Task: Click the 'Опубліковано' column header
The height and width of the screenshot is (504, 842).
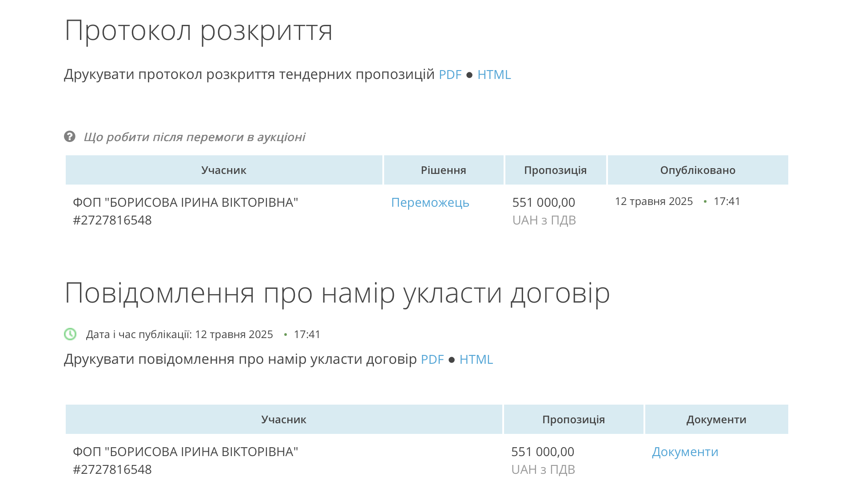Action: click(x=697, y=170)
